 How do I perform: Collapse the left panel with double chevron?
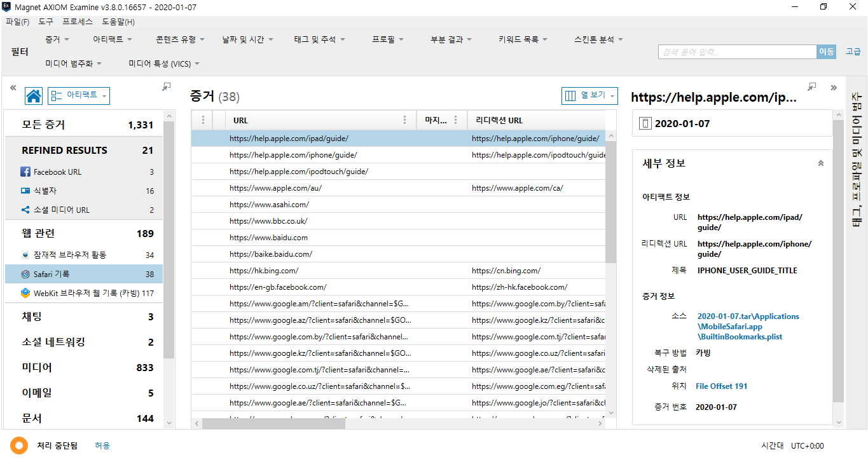pos(13,88)
